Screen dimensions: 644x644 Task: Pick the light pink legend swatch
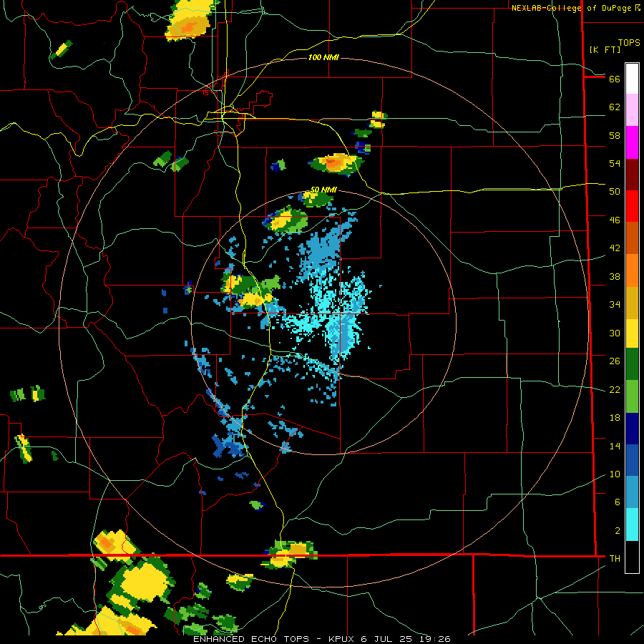[632, 109]
